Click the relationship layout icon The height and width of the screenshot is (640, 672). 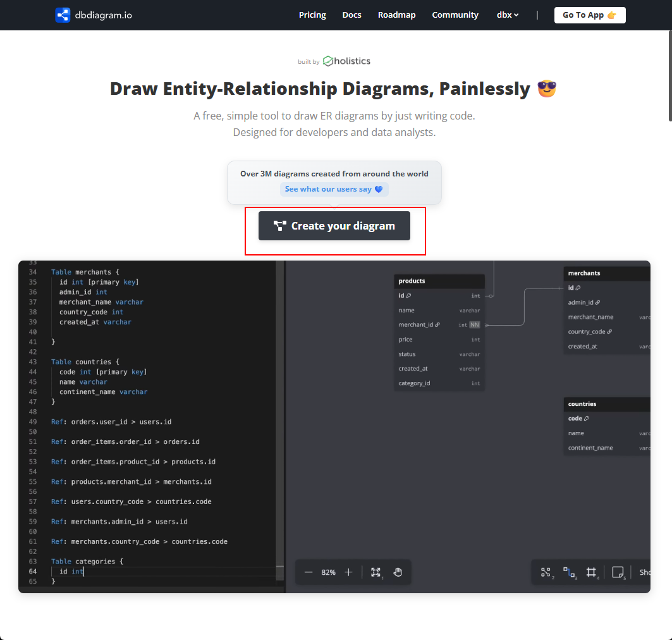point(569,572)
